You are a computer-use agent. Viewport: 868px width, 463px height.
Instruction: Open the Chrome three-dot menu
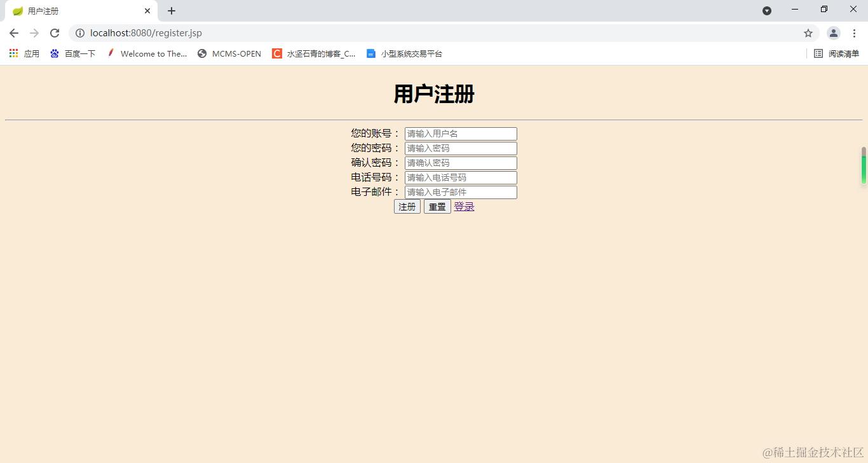[855, 32]
